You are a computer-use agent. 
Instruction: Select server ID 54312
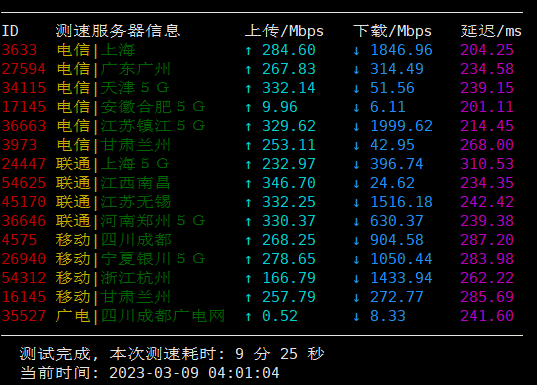pyautogui.click(x=24, y=278)
